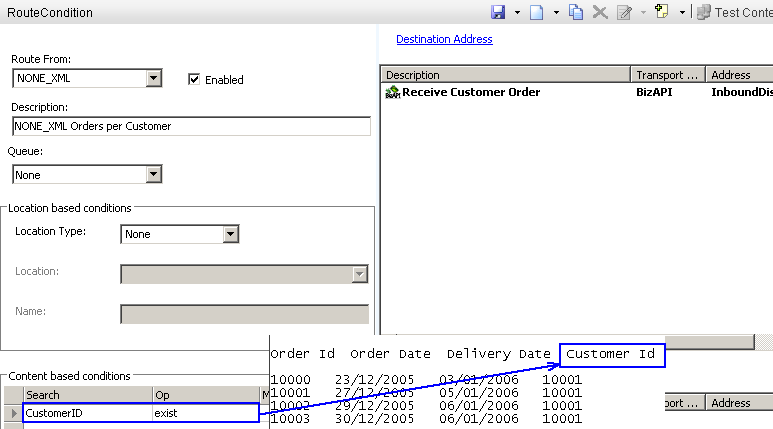Click the destination list horizontal scrollbar
This screenshot has width=773, height=429.
[710, 342]
